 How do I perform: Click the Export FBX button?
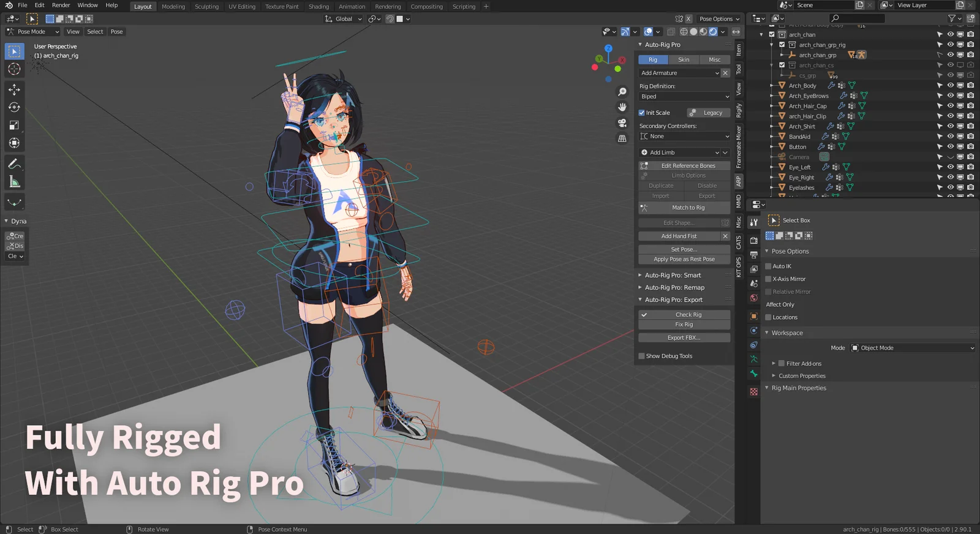(x=684, y=338)
